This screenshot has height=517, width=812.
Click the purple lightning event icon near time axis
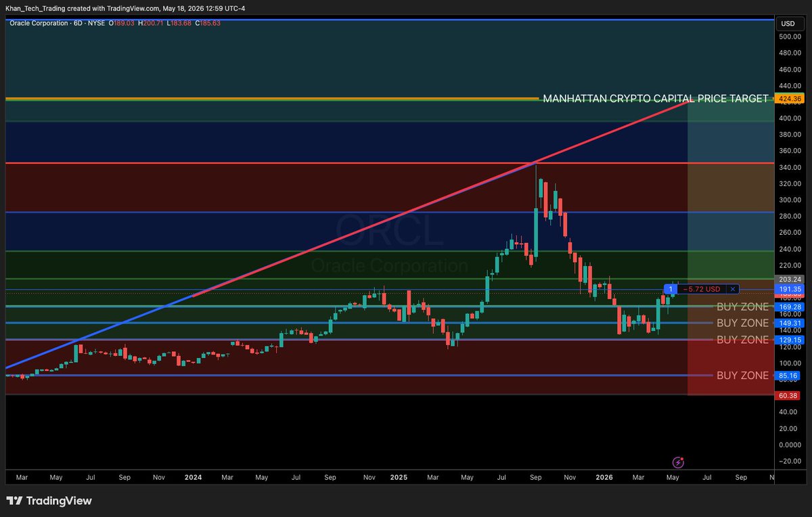[678, 462]
